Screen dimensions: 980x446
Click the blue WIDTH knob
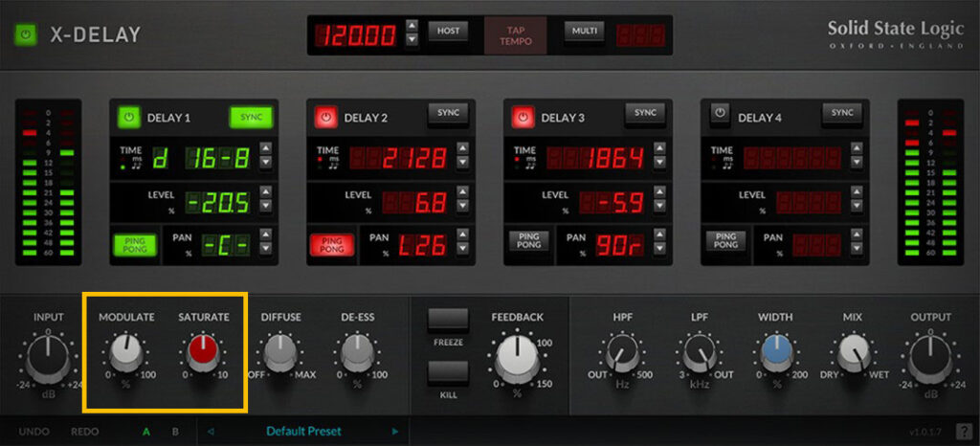pos(777,351)
